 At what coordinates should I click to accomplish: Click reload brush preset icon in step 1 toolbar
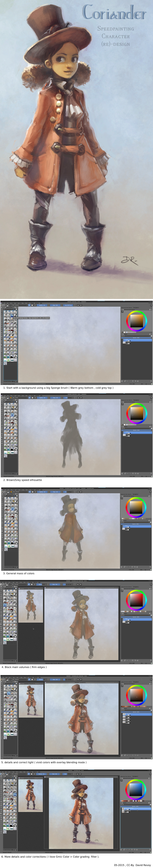(35, 305)
